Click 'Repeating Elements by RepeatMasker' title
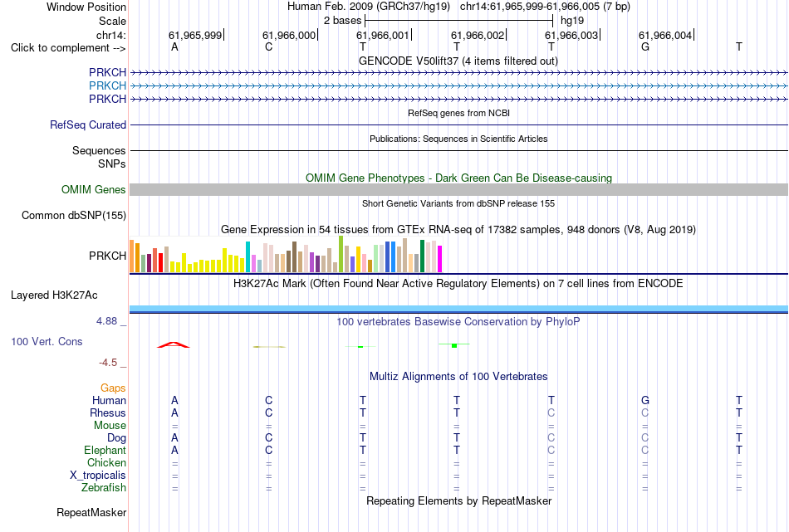 [459, 500]
